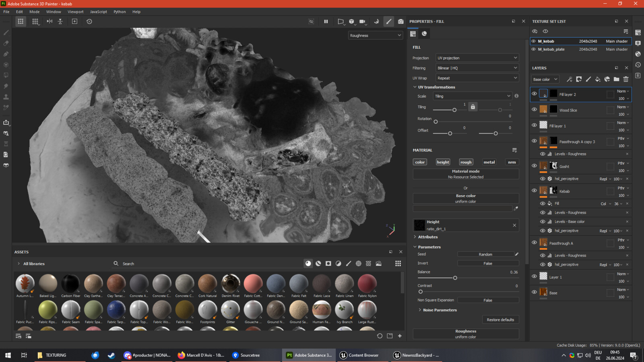
Task: Open the Python menu
Action: click(x=120, y=12)
